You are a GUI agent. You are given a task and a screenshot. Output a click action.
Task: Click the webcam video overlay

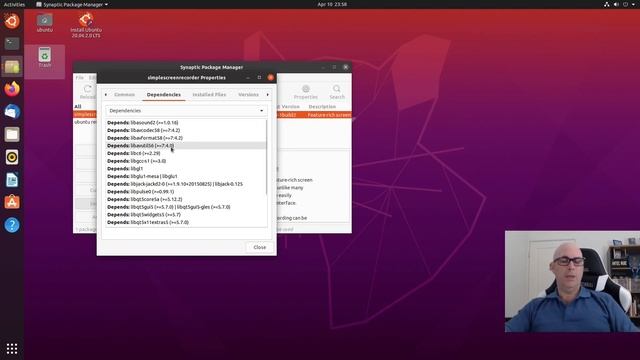(x=572, y=281)
